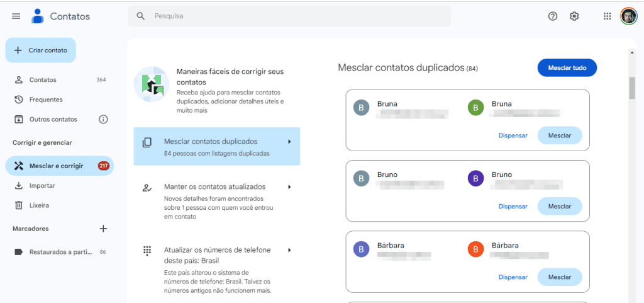
Task: Click the person-check icon of Manter os contatos atualizados
Action: click(x=147, y=188)
